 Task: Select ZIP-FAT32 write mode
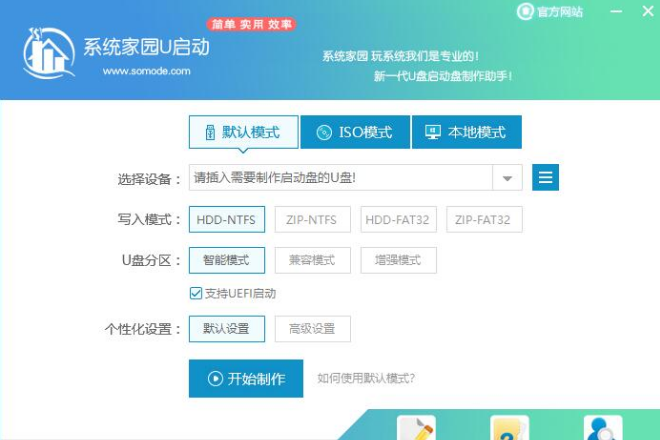coord(484,219)
